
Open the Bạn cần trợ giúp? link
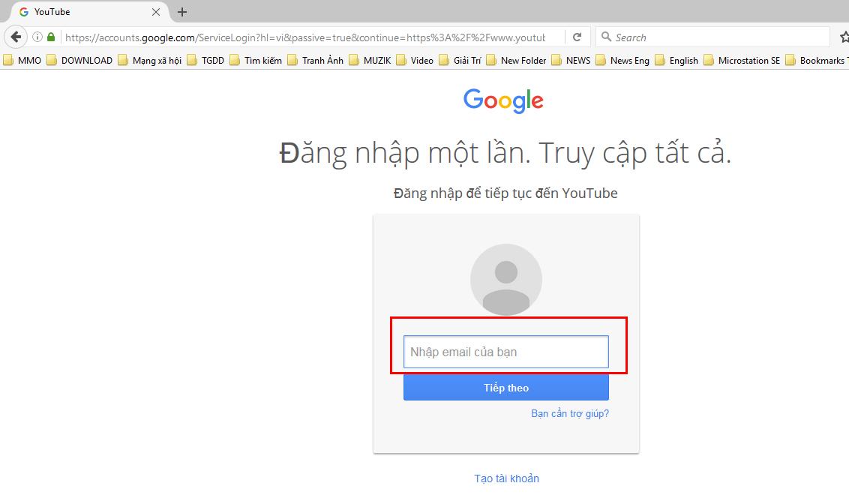pos(569,413)
